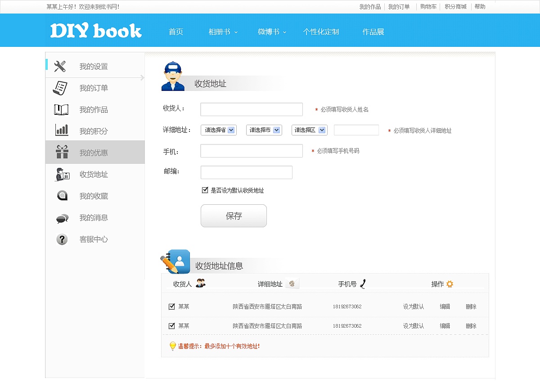Click the speech bubble icon beside 我的收藏
Screen dimensions: 540x392
tap(62, 196)
